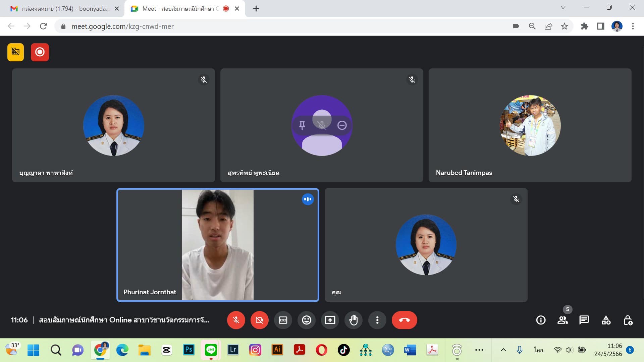Open the chat messages panel
The width and height of the screenshot is (644, 362).
tap(584, 320)
